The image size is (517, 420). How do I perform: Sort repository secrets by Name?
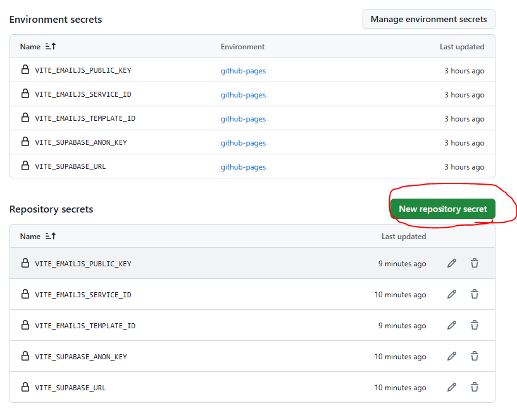[x=51, y=236]
